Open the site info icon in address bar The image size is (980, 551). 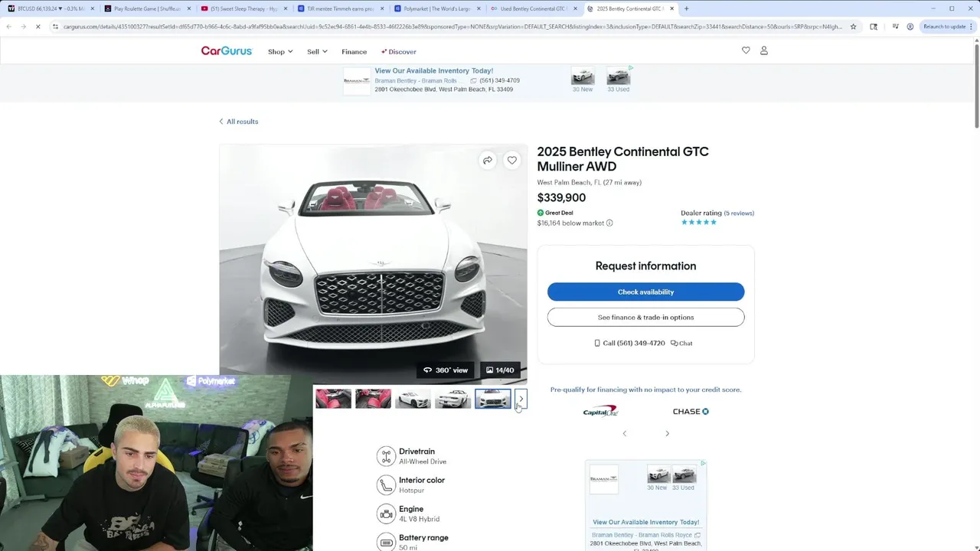coord(55,27)
